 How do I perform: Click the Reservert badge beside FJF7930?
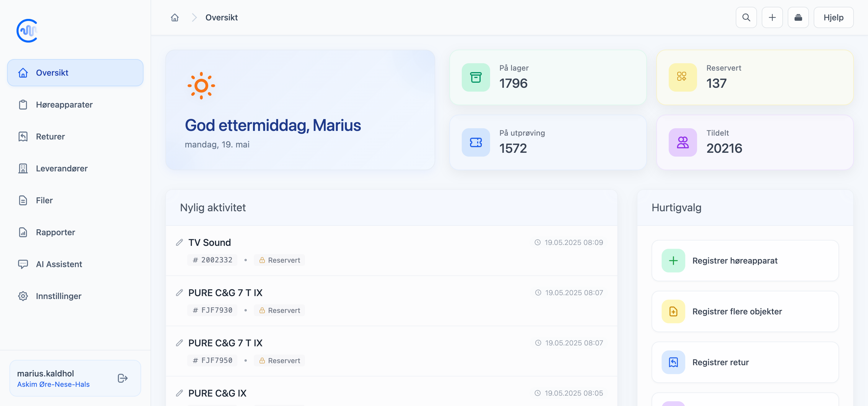[279, 310]
